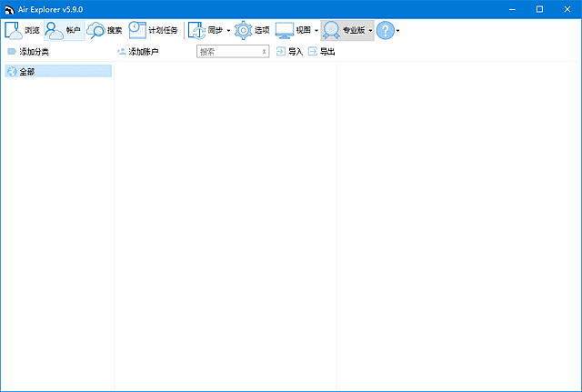The image size is (582, 392).
Task: Click 导入 to import accounts
Action: tap(289, 52)
